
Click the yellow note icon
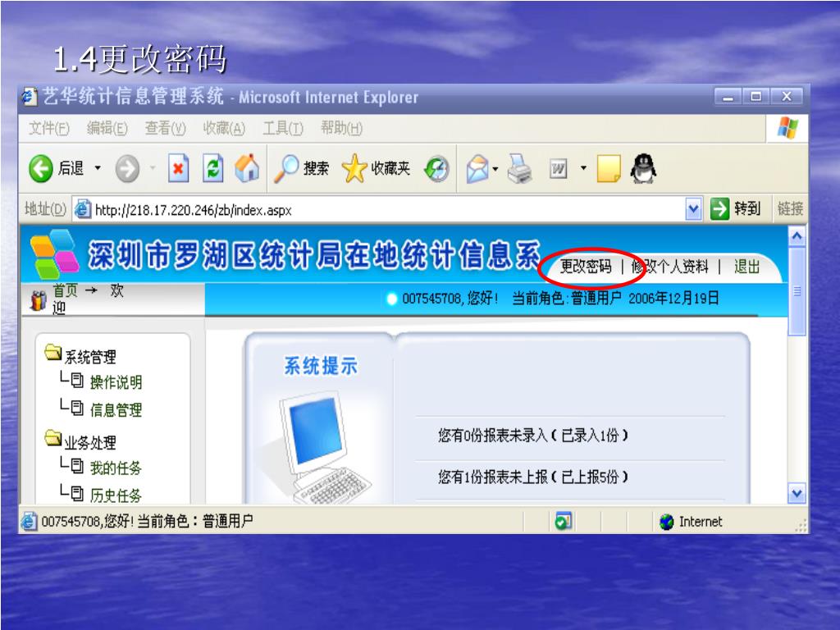coord(609,169)
